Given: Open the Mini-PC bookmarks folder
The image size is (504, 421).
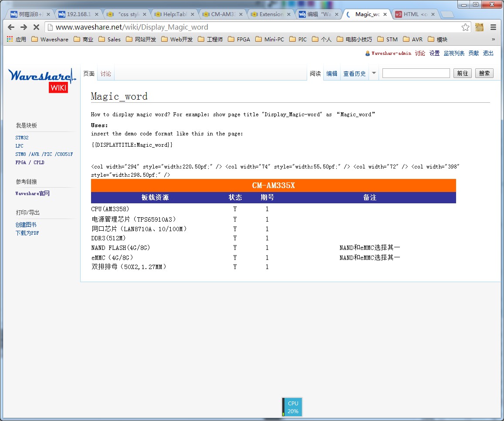Looking at the screenshot, I should pyautogui.click(x=270, y=39).
